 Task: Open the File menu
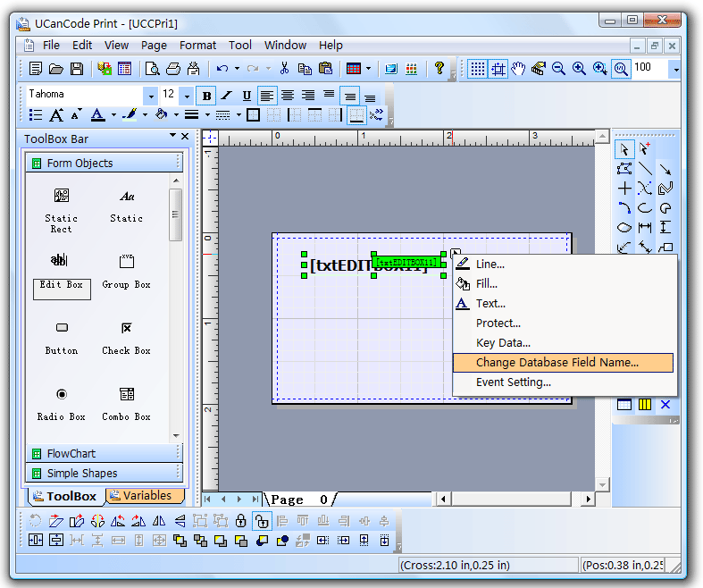tap(51, 46)
